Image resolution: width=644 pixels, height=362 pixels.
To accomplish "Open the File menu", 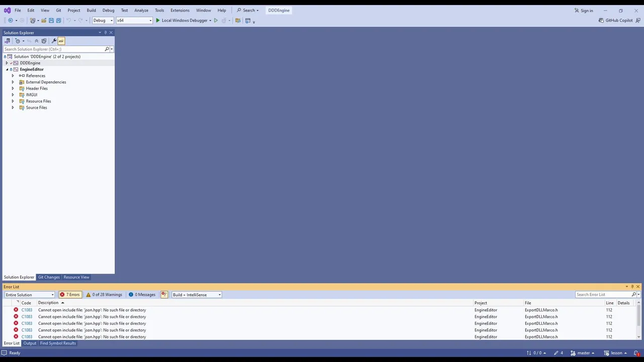I will pos(18,11).
